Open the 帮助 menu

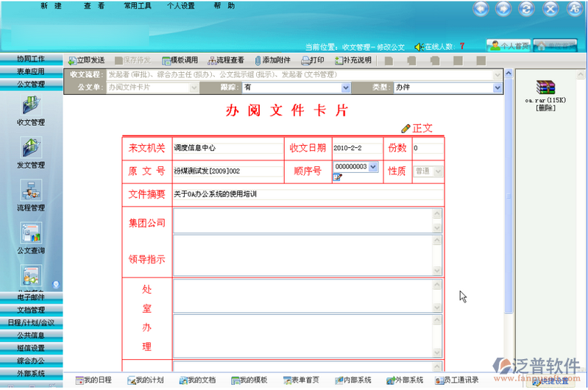(x=224, y=6)
